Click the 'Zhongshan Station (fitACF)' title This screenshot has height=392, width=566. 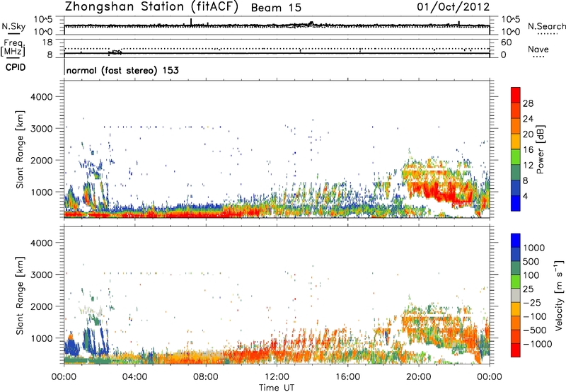151,6
